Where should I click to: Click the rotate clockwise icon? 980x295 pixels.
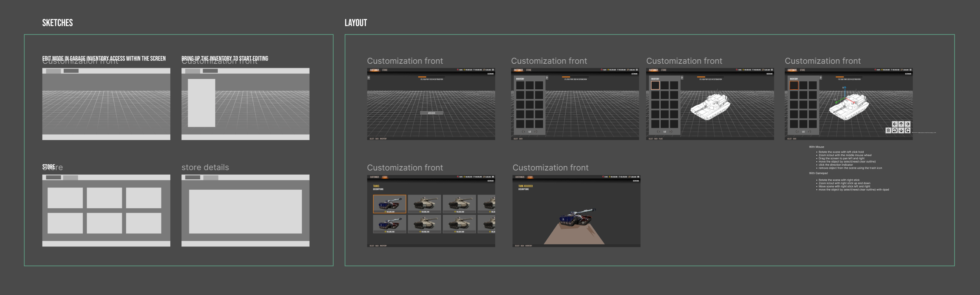point(907,130)
